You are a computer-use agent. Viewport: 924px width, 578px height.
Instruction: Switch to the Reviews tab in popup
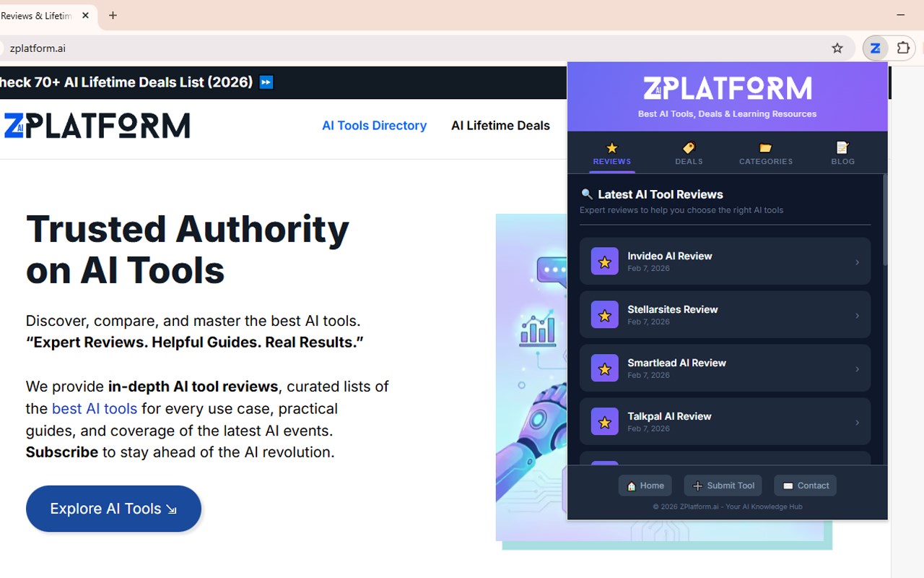612,153
